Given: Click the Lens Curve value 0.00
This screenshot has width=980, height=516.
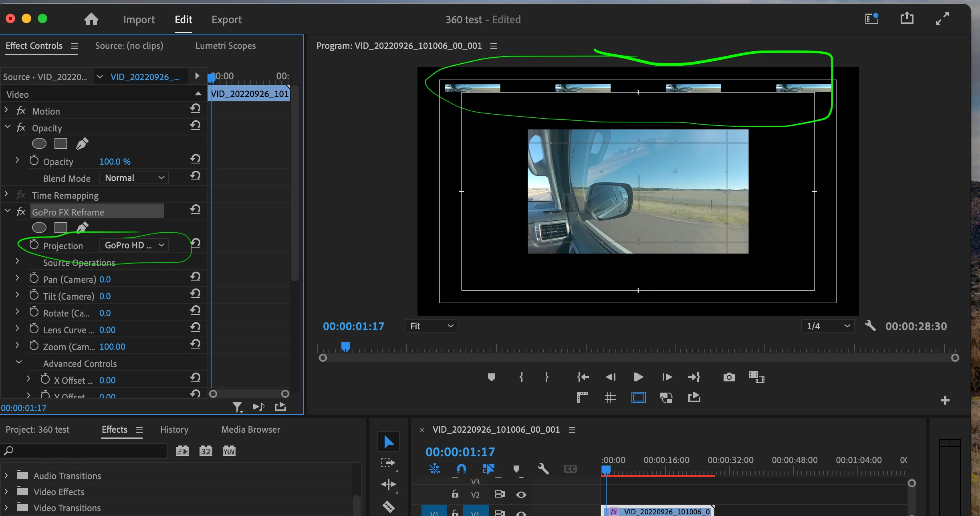Looking at the screenshot, I should 107,330.
